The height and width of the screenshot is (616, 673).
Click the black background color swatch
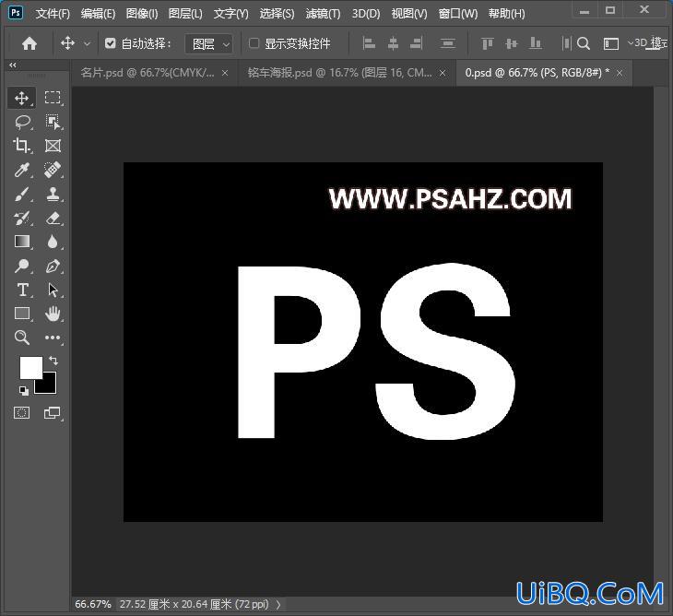click(49, 385)
